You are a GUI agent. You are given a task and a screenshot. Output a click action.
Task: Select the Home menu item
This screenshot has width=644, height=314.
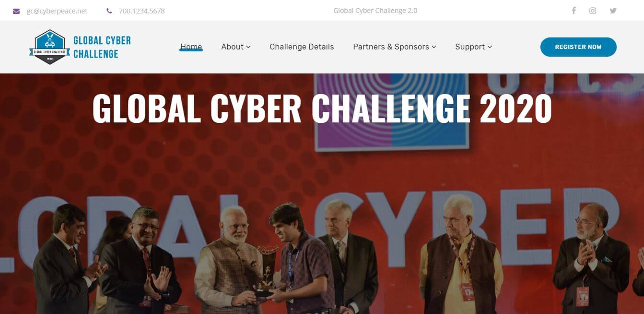click(191, 47)
